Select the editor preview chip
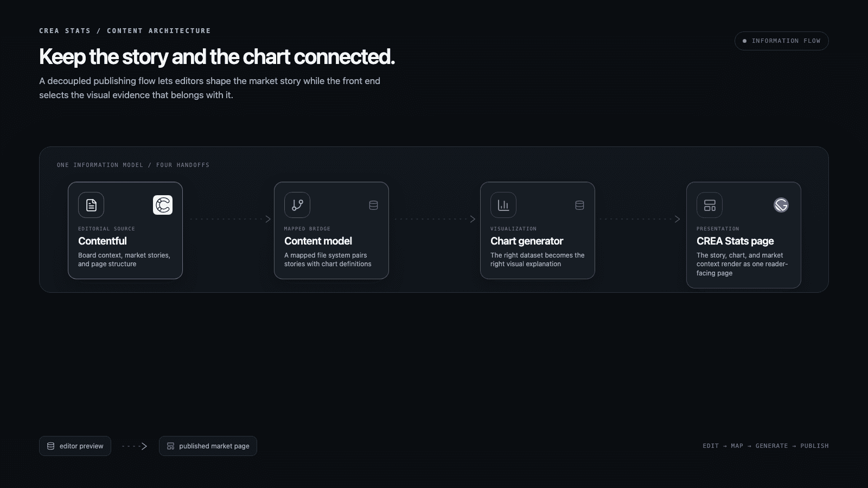This screenshot has width=868, height=488. [x=75, y=446]
